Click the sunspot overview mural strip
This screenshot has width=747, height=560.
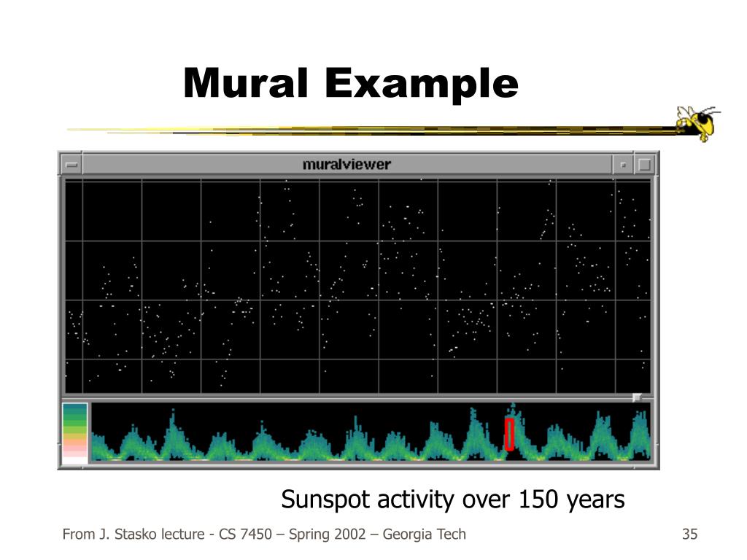[371, 432]
